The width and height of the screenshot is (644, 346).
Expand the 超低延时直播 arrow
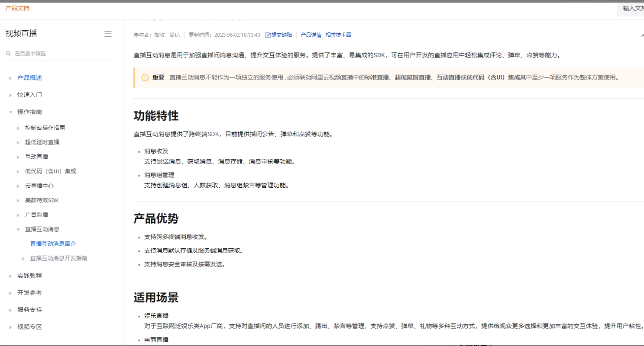18,143
